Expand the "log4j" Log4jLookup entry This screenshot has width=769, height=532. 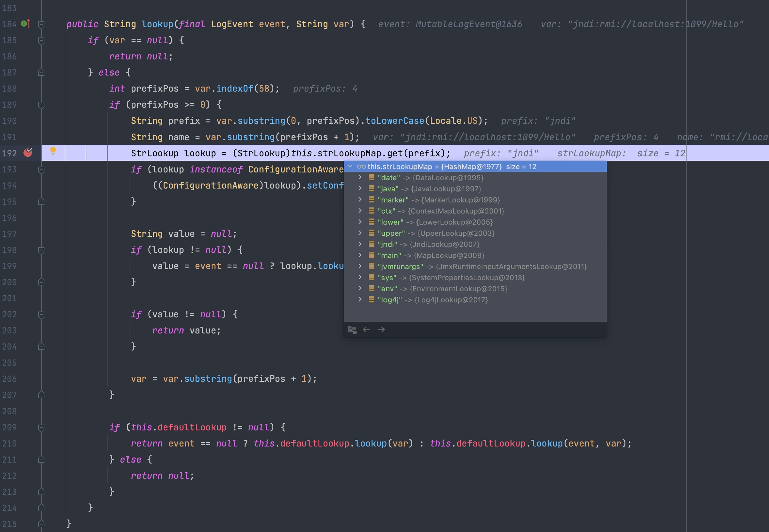tap(360, 300)
